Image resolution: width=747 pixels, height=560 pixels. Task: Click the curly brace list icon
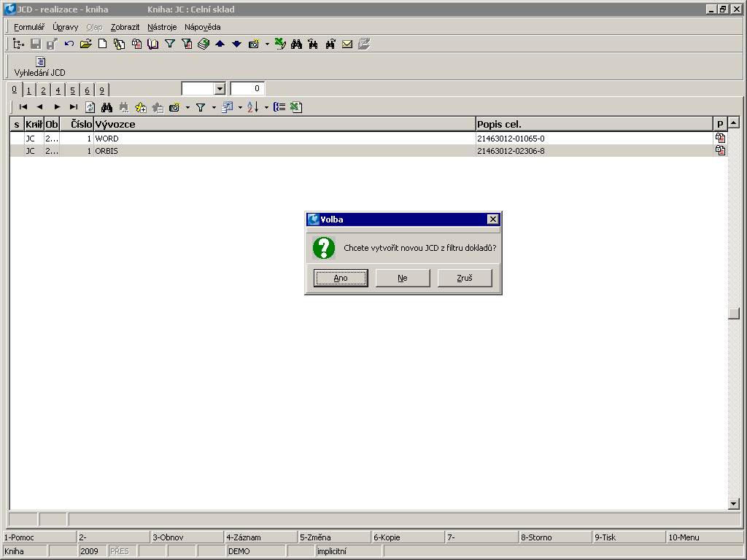(279, 107)
